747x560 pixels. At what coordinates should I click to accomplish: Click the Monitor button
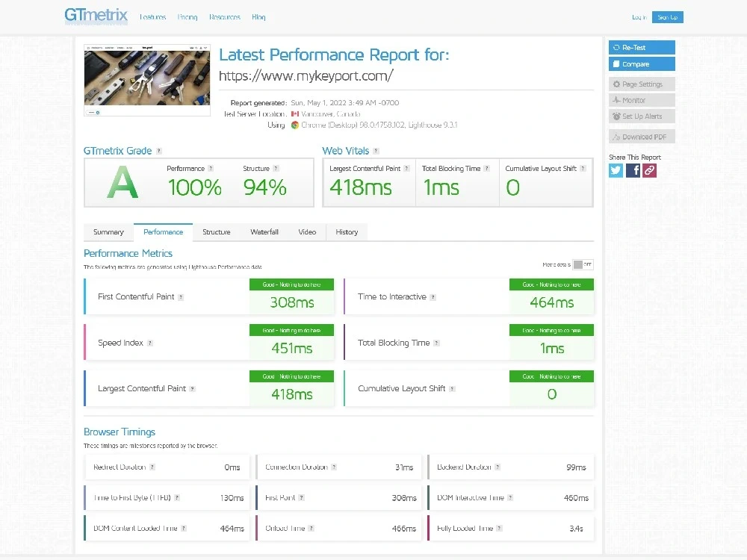642,100
